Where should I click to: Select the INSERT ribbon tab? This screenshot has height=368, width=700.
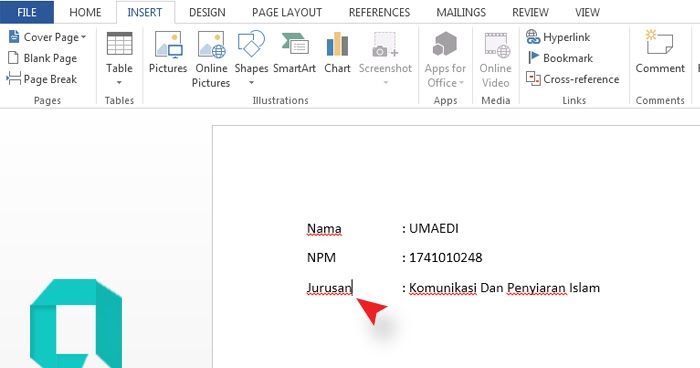[x=145, y=12]
